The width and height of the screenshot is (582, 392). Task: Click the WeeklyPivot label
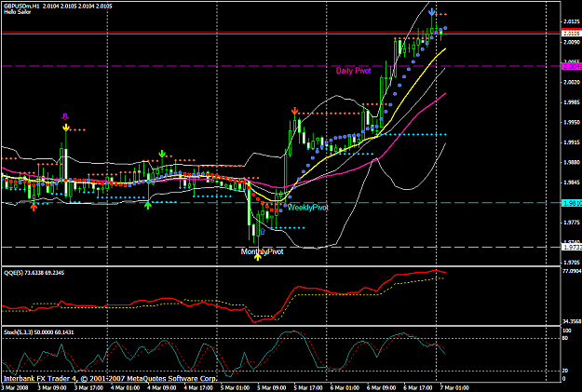307,208
